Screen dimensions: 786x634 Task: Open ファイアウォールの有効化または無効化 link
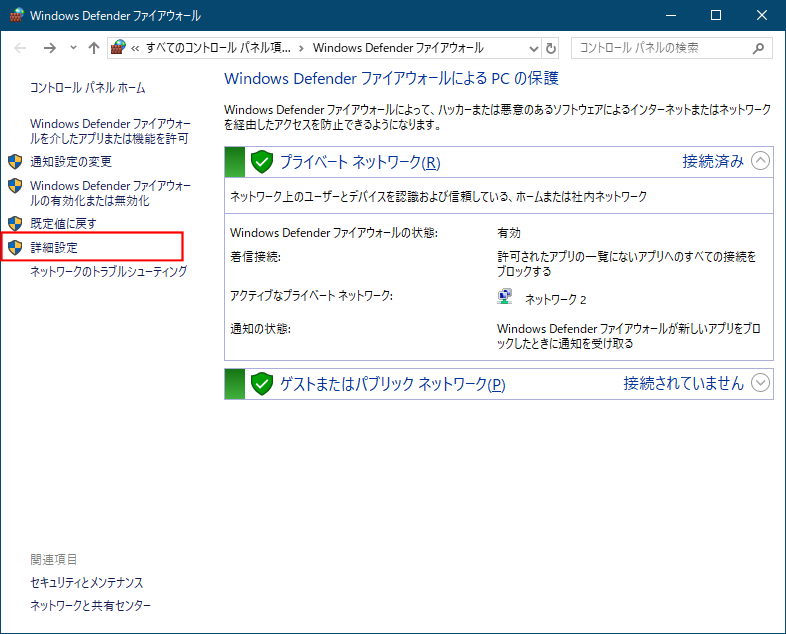(x=110, y=193)
